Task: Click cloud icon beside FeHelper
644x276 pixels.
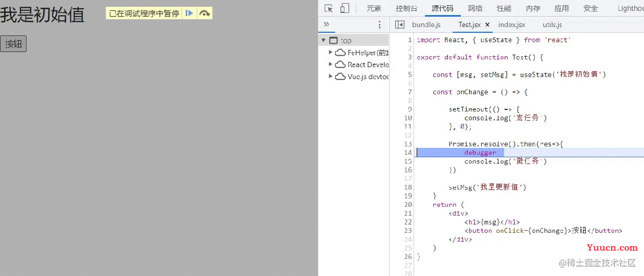Action: (340, 53)
